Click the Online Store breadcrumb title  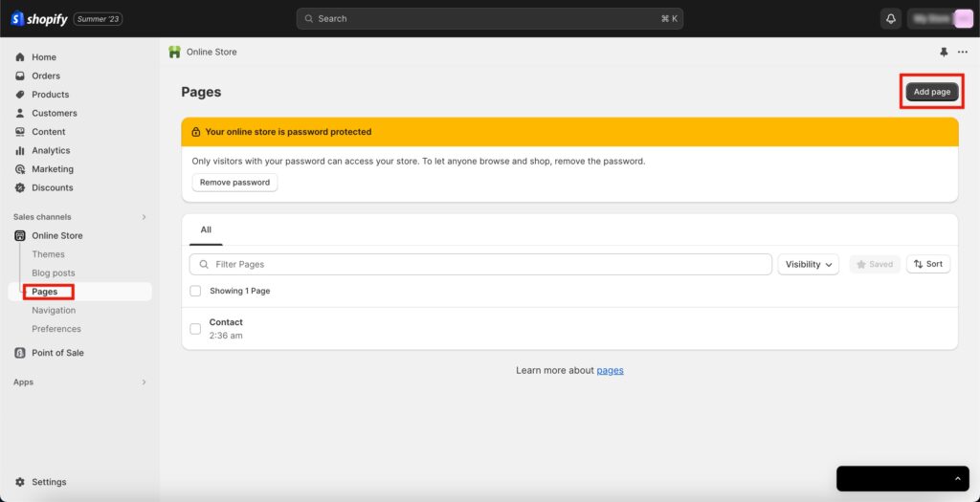pos(212,53)
